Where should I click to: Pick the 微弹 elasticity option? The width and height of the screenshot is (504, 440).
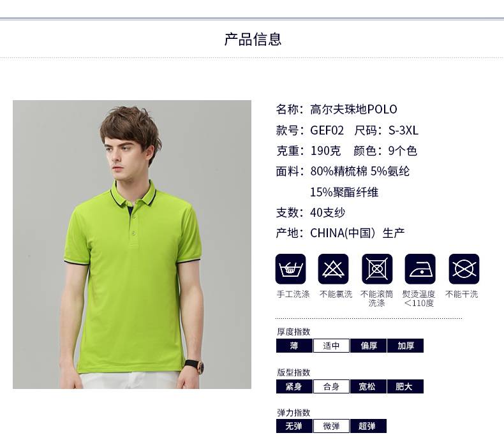(331, 426)
